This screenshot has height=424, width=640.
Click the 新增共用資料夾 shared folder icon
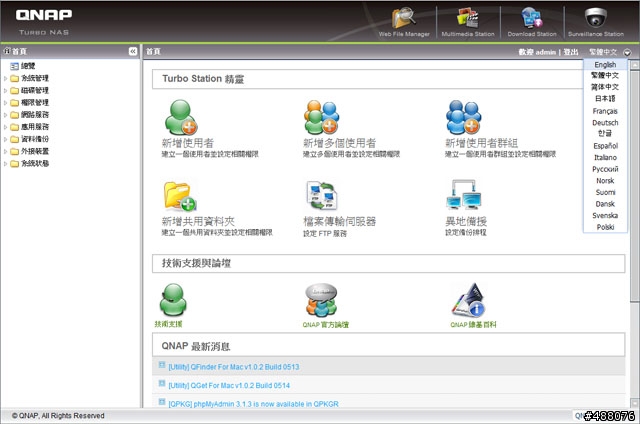pos(180,196)
